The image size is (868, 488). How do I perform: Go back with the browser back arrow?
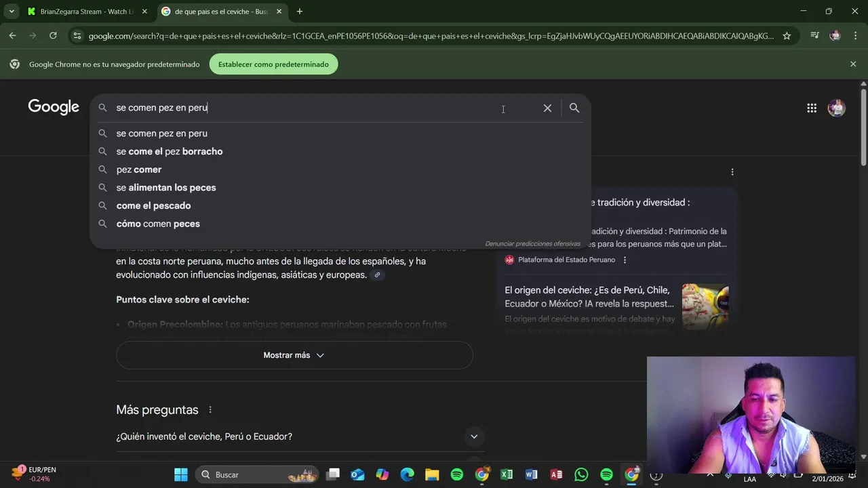pos(12,36)
